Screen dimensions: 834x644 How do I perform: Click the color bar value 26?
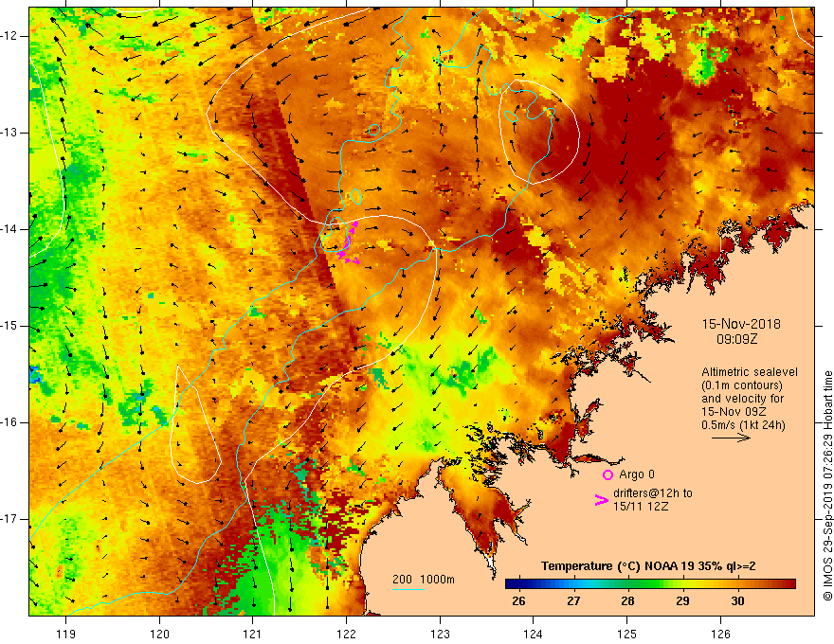518,601
